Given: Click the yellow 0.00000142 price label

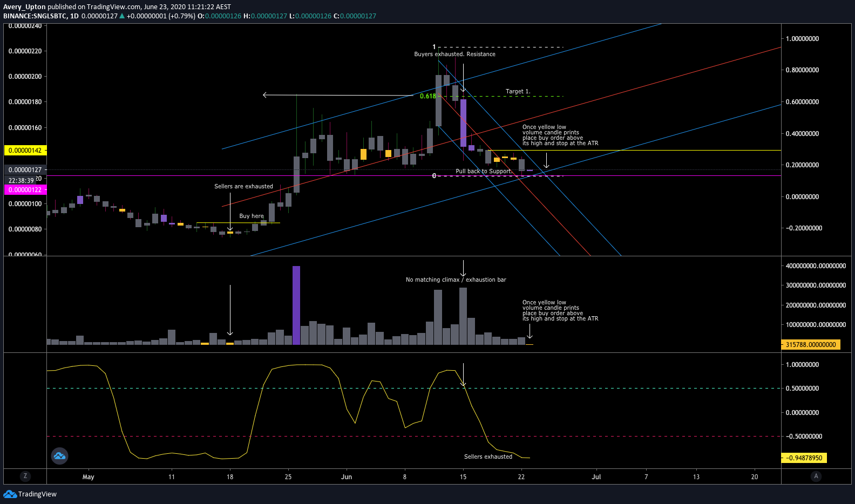Looking at the screenshot, I should [x=25, y=151].
